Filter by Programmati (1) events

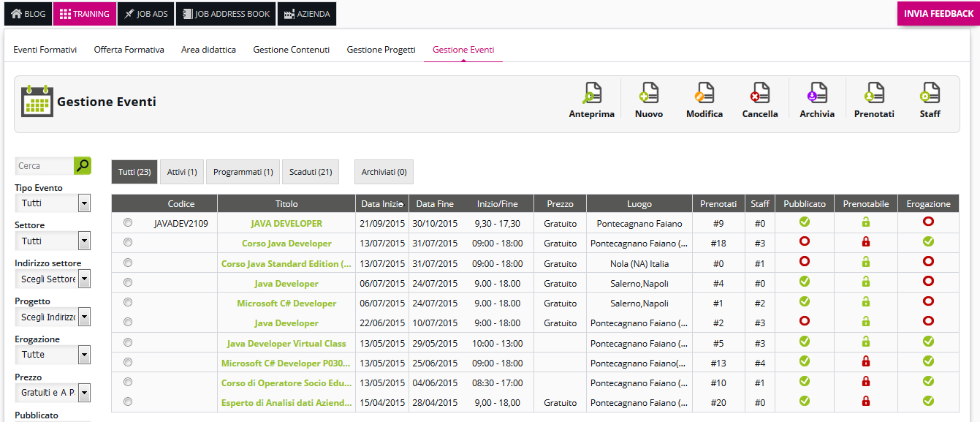pyautogui.click(x=243, y=172)
